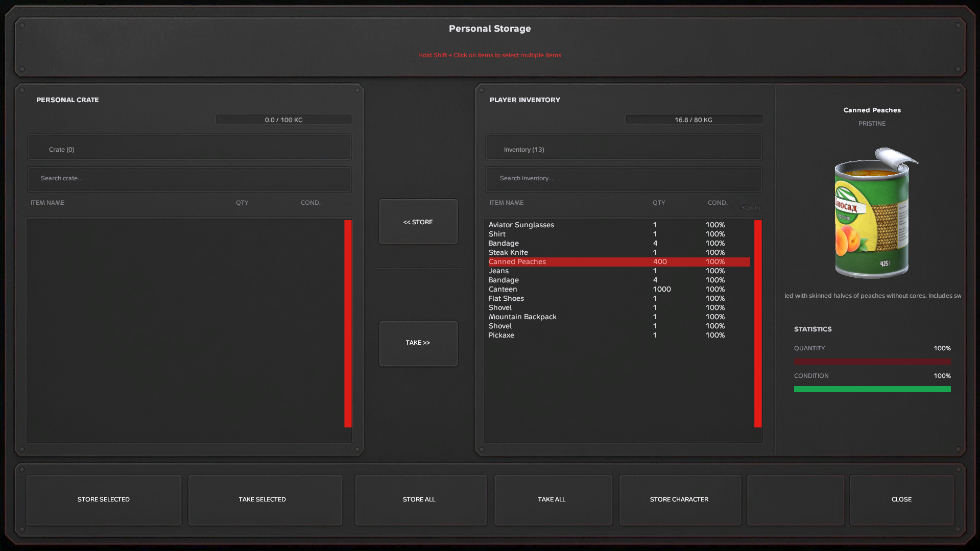Click the TAKE ALL button

click(x=553, y=500)
